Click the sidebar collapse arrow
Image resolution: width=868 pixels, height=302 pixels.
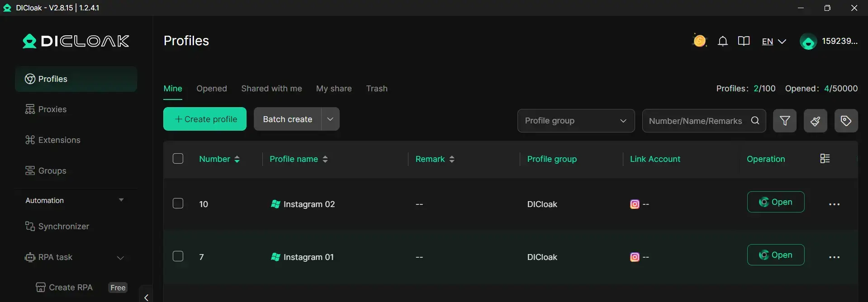pos(146,297)
